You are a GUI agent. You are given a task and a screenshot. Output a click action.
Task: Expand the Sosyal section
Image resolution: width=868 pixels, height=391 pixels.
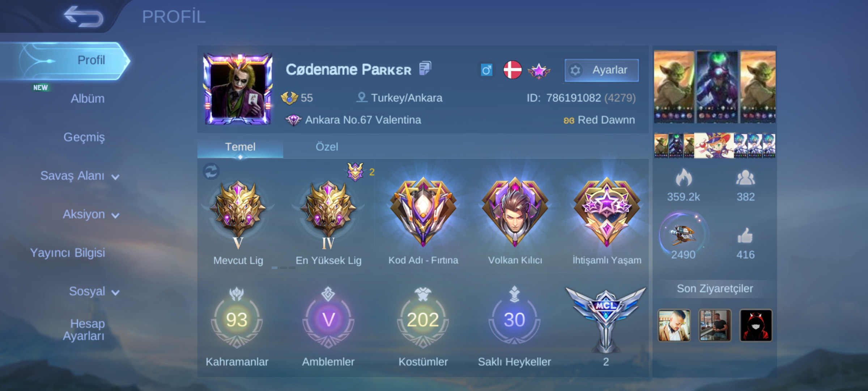click(x=94, y=291)
